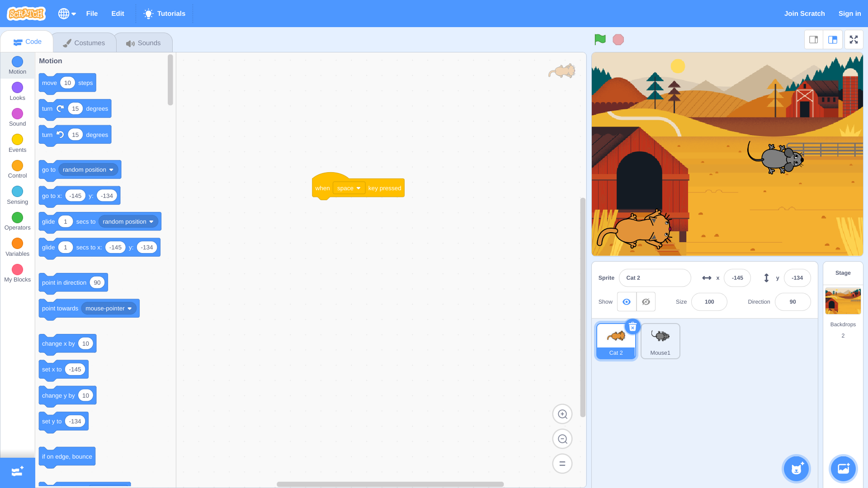Click the workspace horizontal scrollbar
868x488 pixels.
(390, 484)
